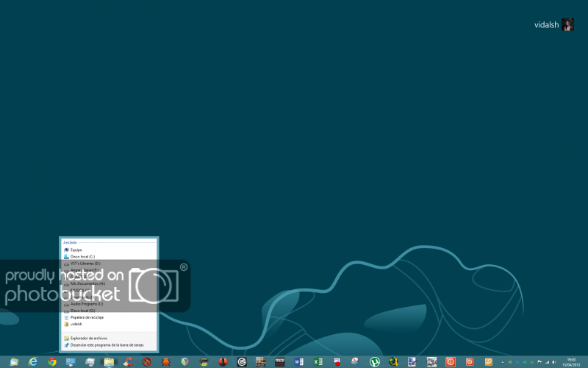Open Internet Explorer from the taskbar
588x368 pixels.
[33, 361]
